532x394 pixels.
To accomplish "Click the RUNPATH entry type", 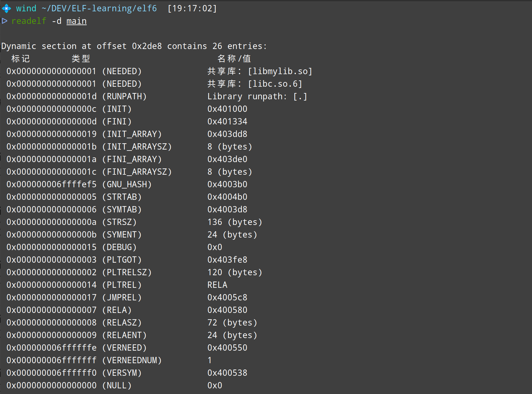I will [124, 96].
